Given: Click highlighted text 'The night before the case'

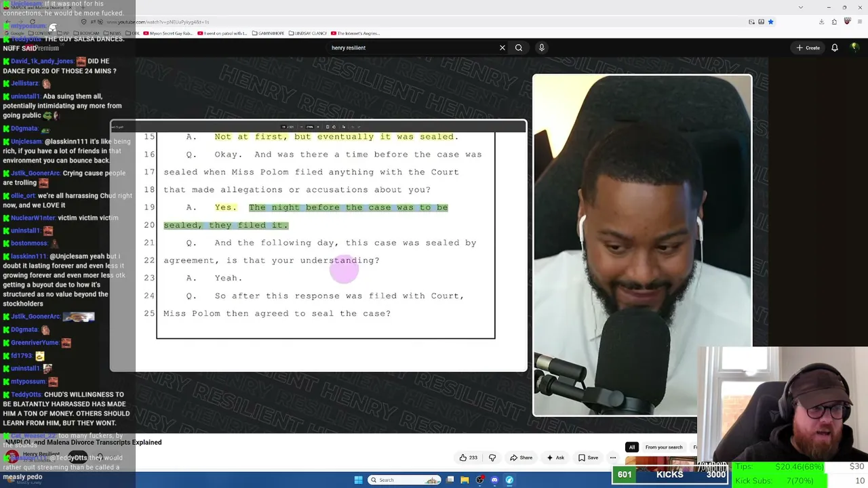Looking at the screenshot, I should [348, 207].
